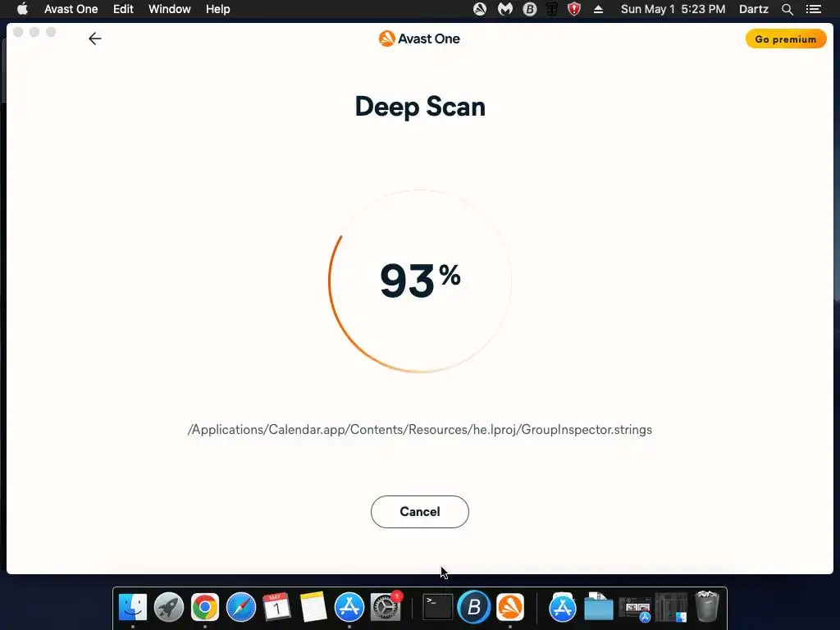The image size is (840, 630).
Task: Open the Edit menu
Action: click(123, 9)
